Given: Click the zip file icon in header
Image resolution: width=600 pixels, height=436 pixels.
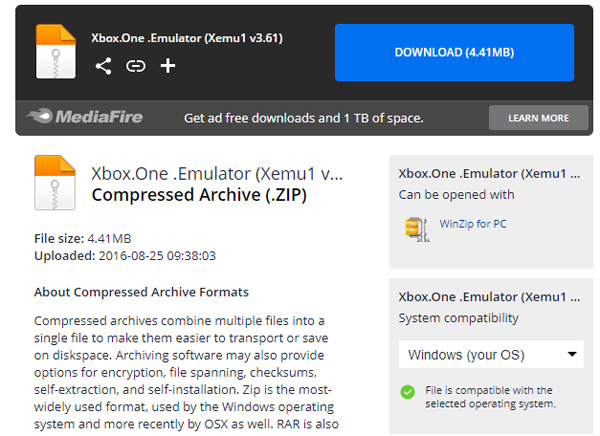Looking at the screenshot, I should click(56, 50).
